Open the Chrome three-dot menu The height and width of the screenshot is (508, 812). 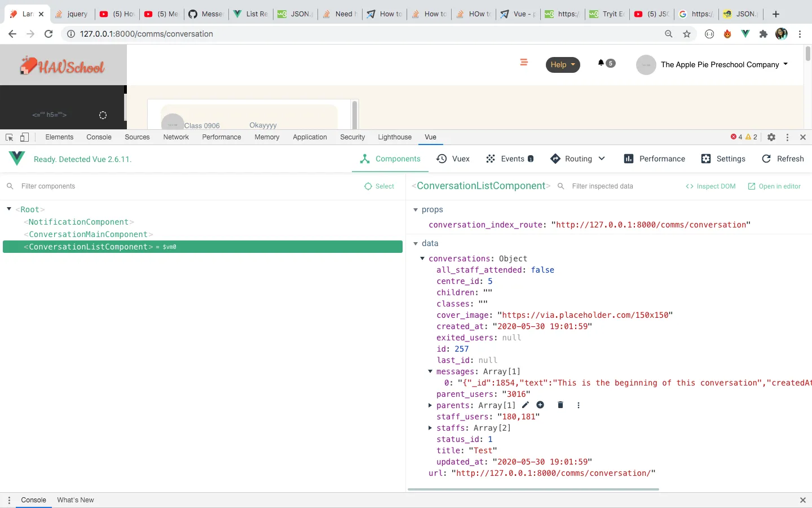pos(800,34)
